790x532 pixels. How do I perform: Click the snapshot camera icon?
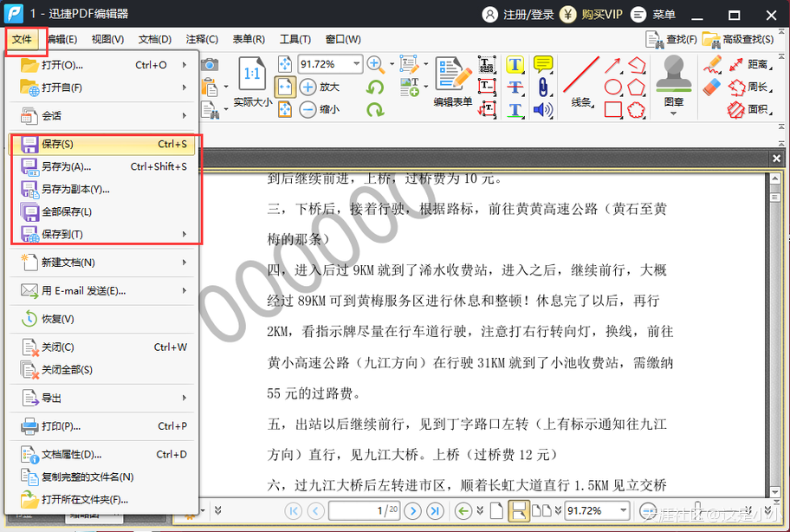(x=210, y=64)
